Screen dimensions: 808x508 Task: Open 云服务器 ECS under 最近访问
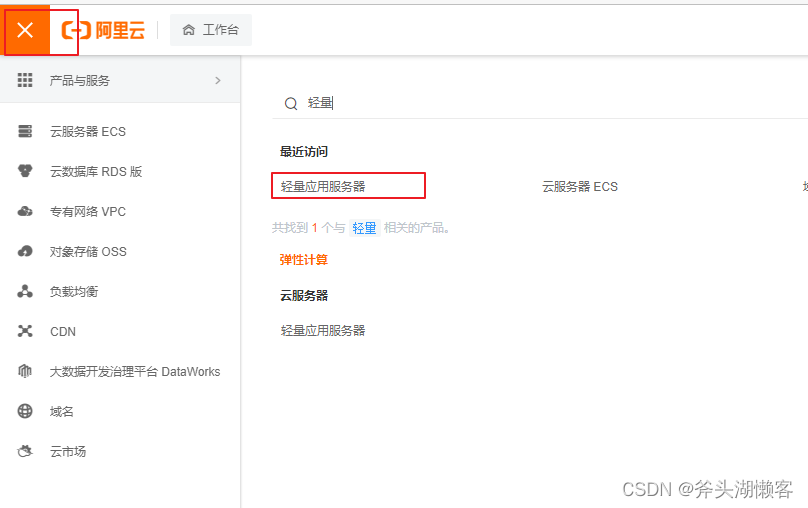[580, 187]
